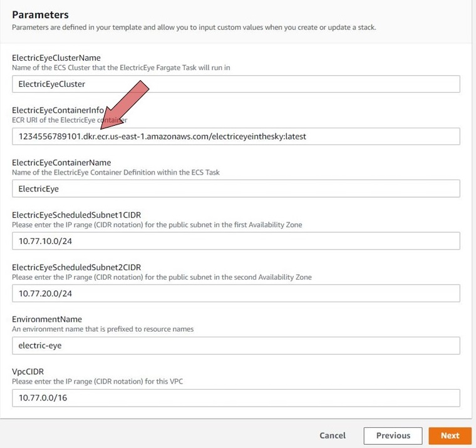Click 'Please enter the IP range (CIDR notation) for this VPC'
This screenshot has width=476, height=448.
point(98,381)
